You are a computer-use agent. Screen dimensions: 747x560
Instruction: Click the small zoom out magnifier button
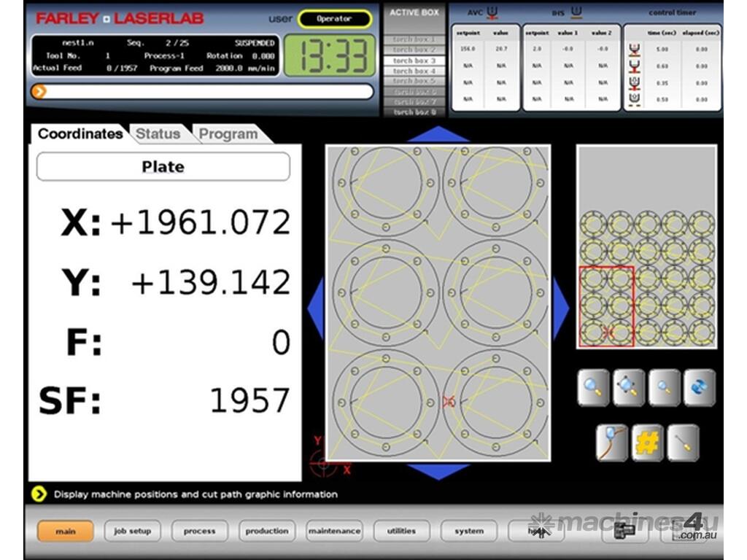click(x=664, y=387)
